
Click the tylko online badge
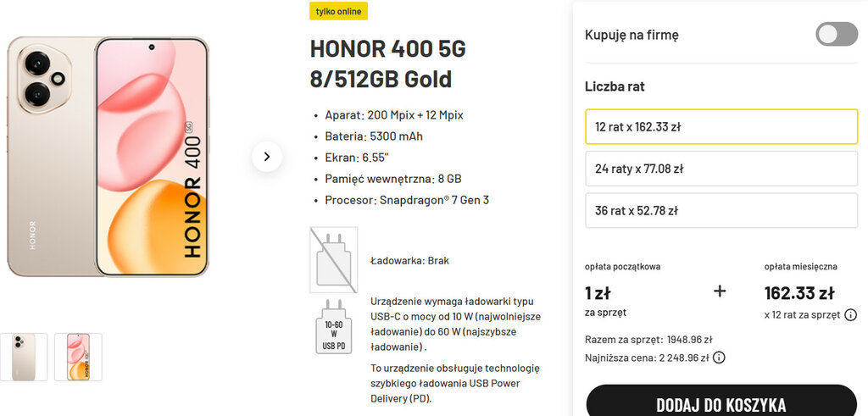click(x=339, y=11)
